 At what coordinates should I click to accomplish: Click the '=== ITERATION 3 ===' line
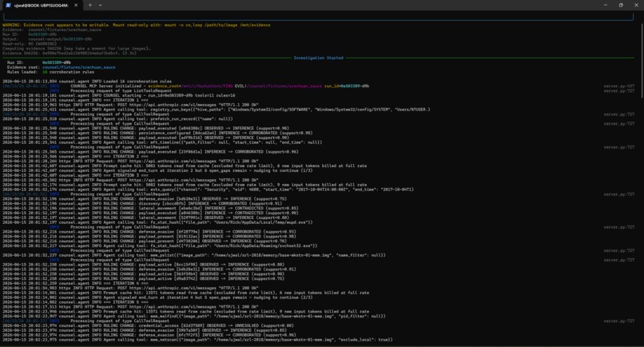point(75,175)
